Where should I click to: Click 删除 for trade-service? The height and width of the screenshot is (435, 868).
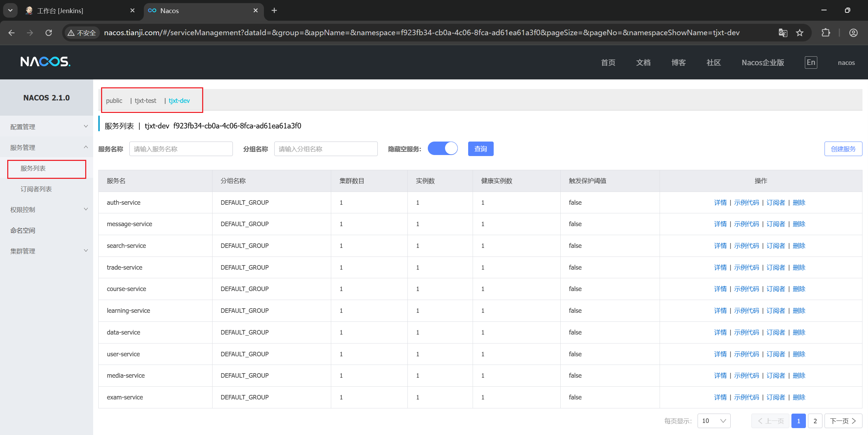[x=799, y=268]
